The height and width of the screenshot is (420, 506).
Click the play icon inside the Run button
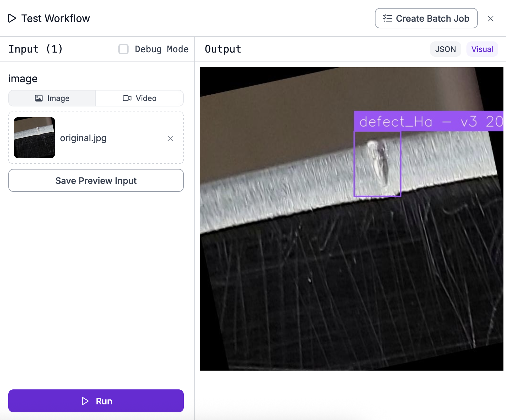click(x=85, y=401)
